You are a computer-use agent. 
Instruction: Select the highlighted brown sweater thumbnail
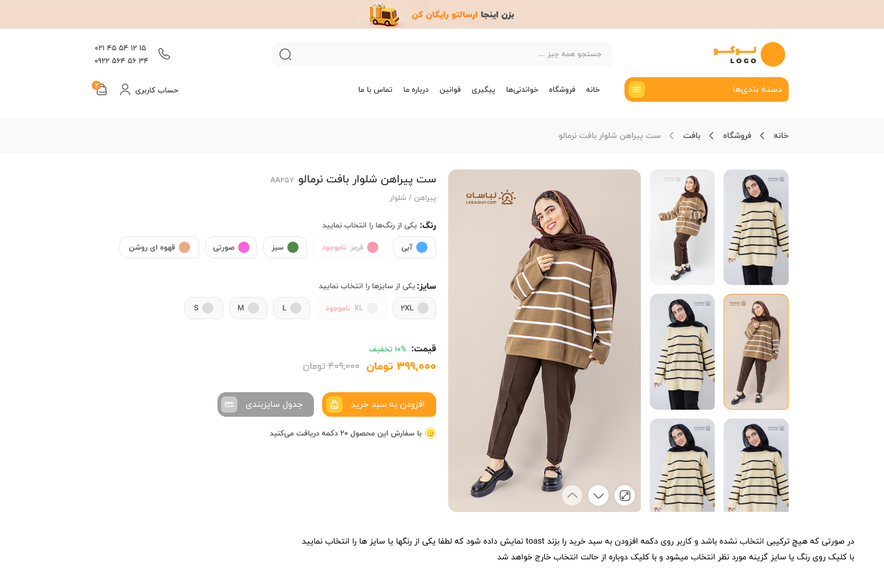click(756, 352)
